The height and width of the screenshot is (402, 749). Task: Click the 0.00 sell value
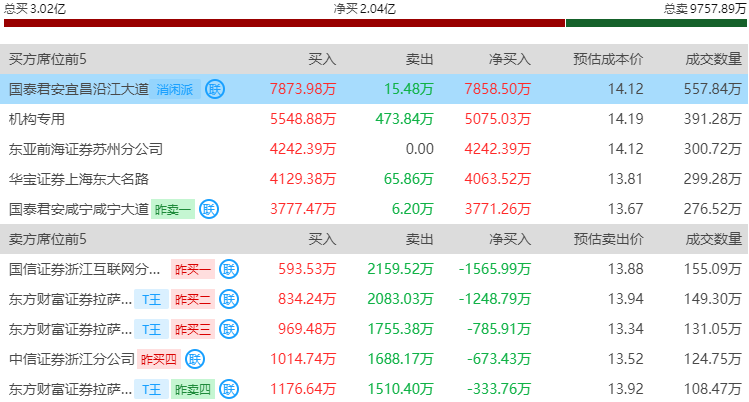(420, 149)
